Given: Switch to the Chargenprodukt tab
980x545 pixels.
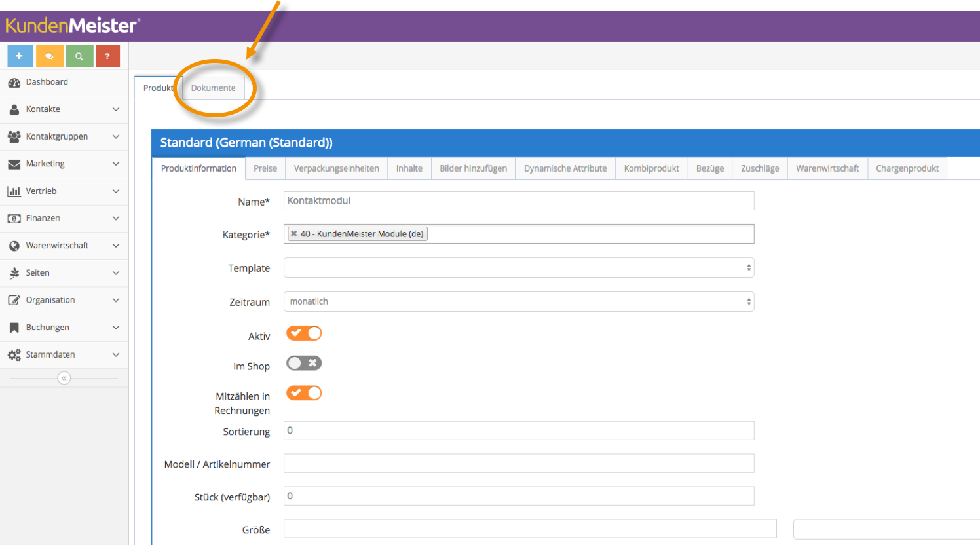Looking at the screenshot, I should pyautogui.click(x=907, y=168).
